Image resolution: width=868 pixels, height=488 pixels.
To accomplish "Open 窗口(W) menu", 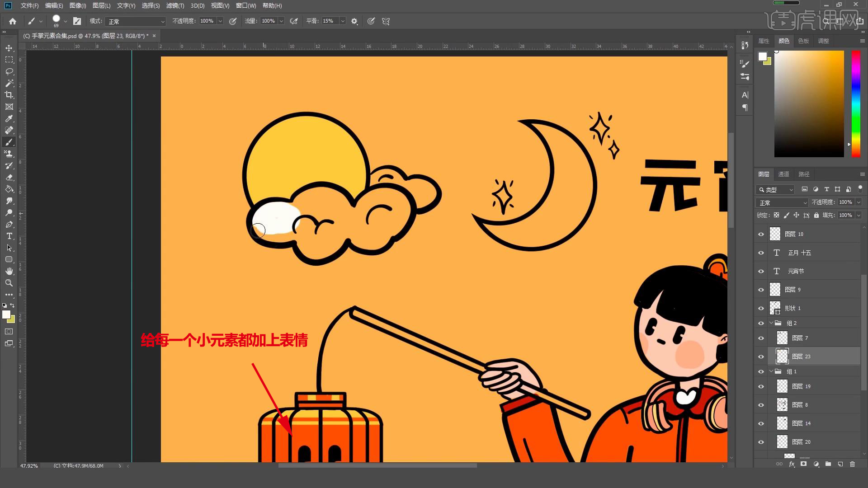I will [246, 5].
